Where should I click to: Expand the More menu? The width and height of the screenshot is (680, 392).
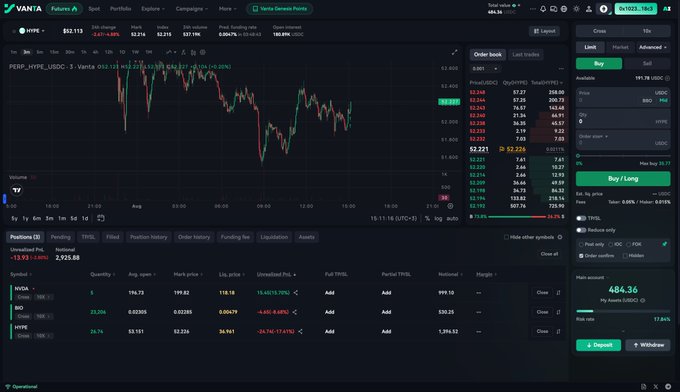tap(227, 9)
